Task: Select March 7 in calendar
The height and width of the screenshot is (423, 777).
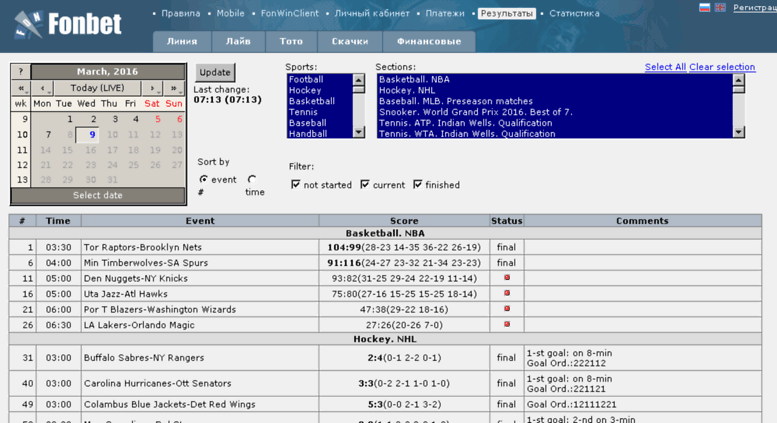Action: tap(48, 135)
